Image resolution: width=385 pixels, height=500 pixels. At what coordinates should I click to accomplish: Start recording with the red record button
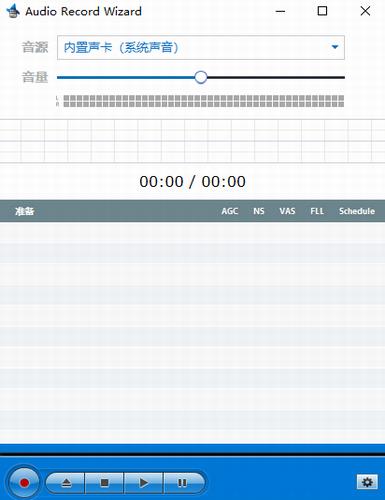coord(24,482)
